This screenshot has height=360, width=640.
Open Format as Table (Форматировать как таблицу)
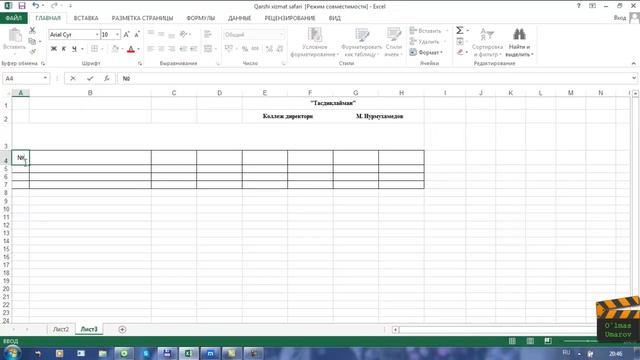362,42
